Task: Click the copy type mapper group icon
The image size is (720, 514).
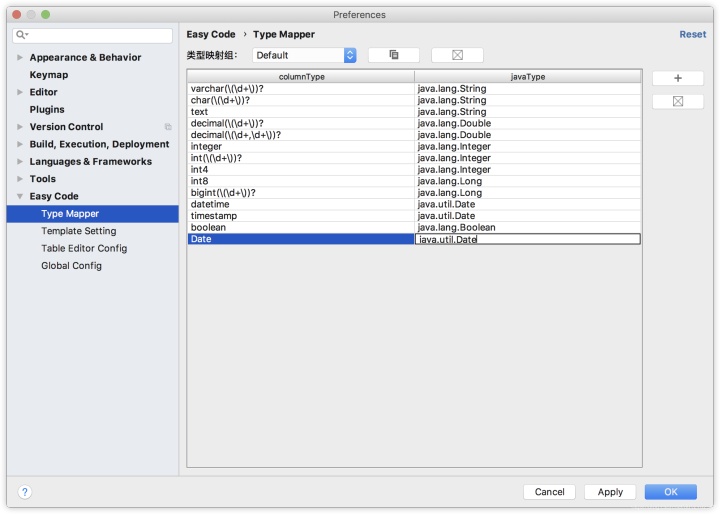Action: [x=394, y=55]
